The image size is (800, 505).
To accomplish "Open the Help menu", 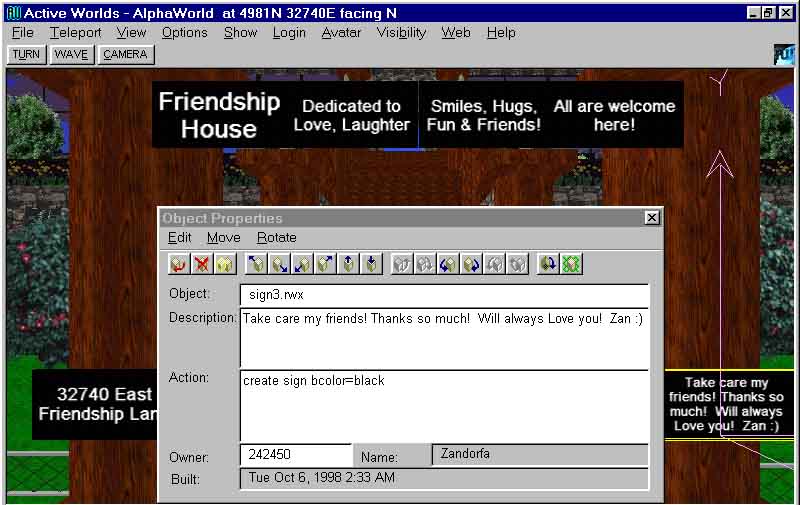I will 501,33.
